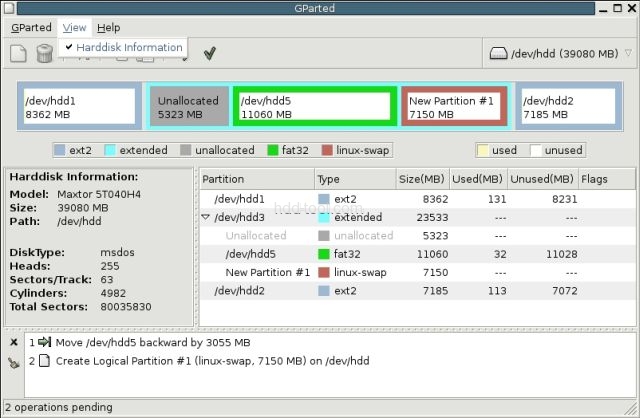Screen dimensions: 640x418
Task: Click the ext2 color square in /dev/hdd1 row
Action: click(x=324, y=199)
